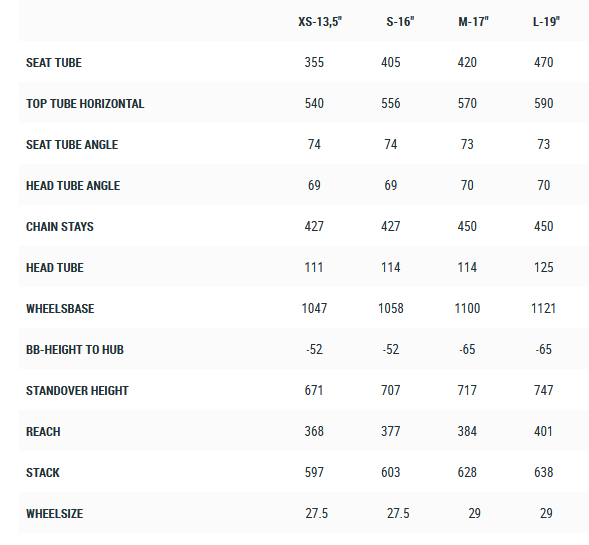Select the TOP TUBE HORIZONTAL label
This screenshot has width=589, height=545.
85,103
